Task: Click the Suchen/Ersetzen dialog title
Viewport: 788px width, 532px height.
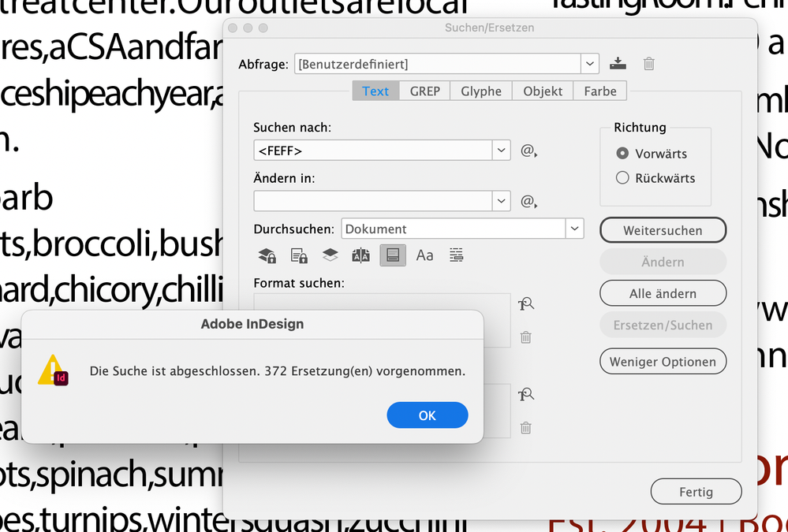Action: click(490, 28)
